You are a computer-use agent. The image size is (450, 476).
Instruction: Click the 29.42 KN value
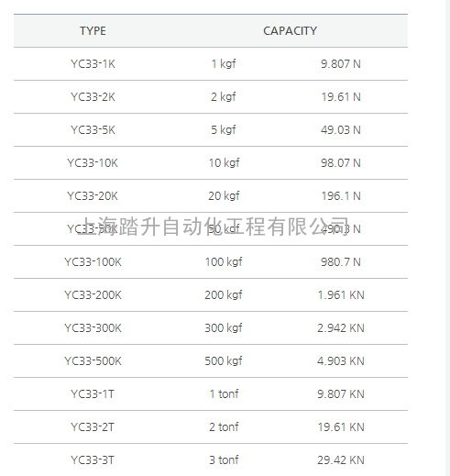pyautogui.click(x=341, y=460)
